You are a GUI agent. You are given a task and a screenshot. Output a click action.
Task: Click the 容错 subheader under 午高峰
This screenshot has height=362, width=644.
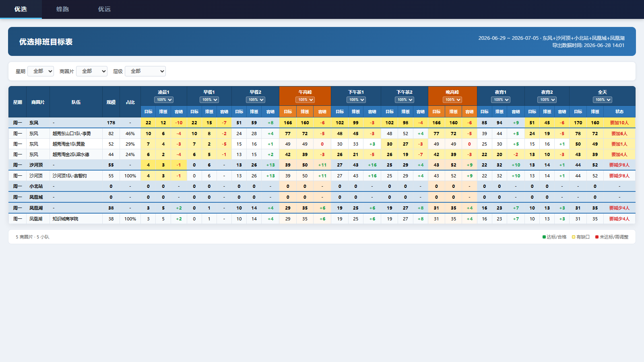pos(322,112)
